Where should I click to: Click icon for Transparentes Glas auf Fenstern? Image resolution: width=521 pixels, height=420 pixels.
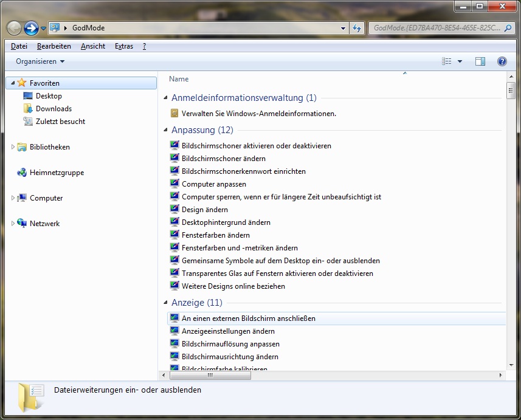tap(174, 273)
